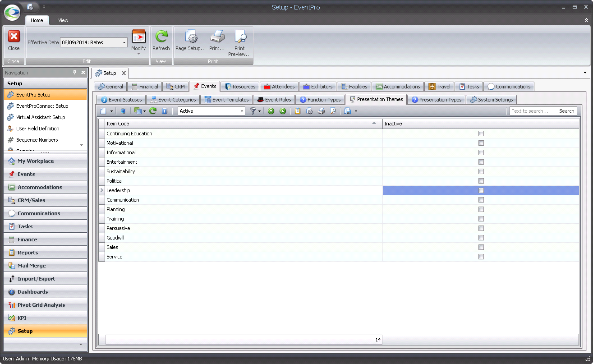Expand the Modify button dropdown arrow

(x=138, y=54)
